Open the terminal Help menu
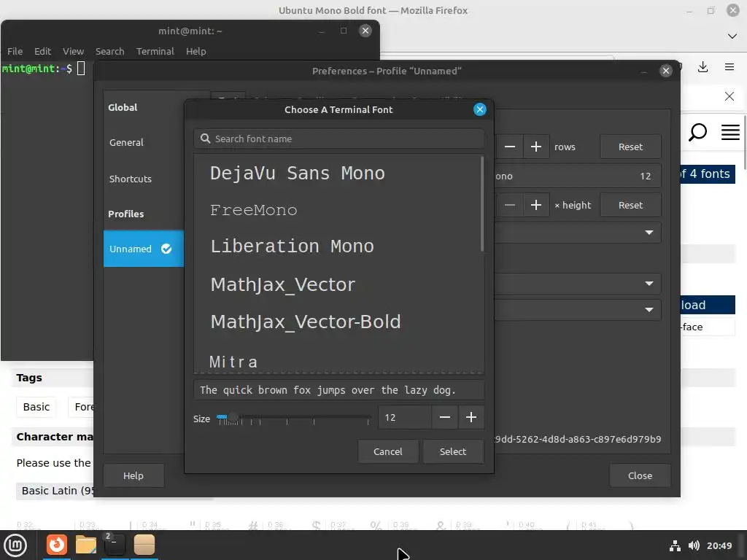747x560 pixels. tap(196, 52)
